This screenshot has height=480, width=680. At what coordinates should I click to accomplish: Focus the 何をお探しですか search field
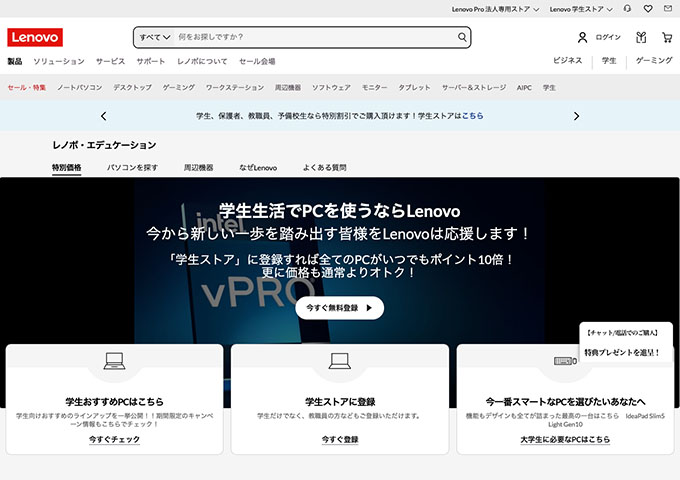[315, 37]
